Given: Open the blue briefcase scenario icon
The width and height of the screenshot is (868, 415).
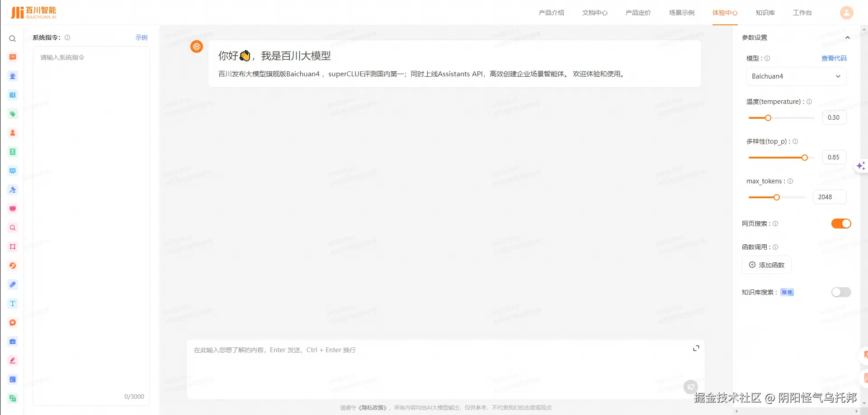Looking at the screenshot, I should 13,341.
